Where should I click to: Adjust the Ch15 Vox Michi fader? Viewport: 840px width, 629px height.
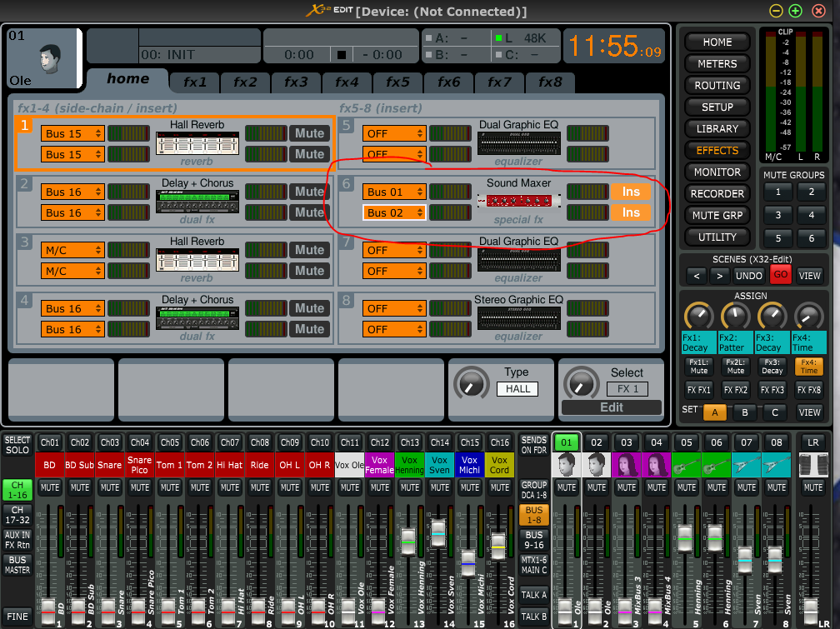coord(468,563)
